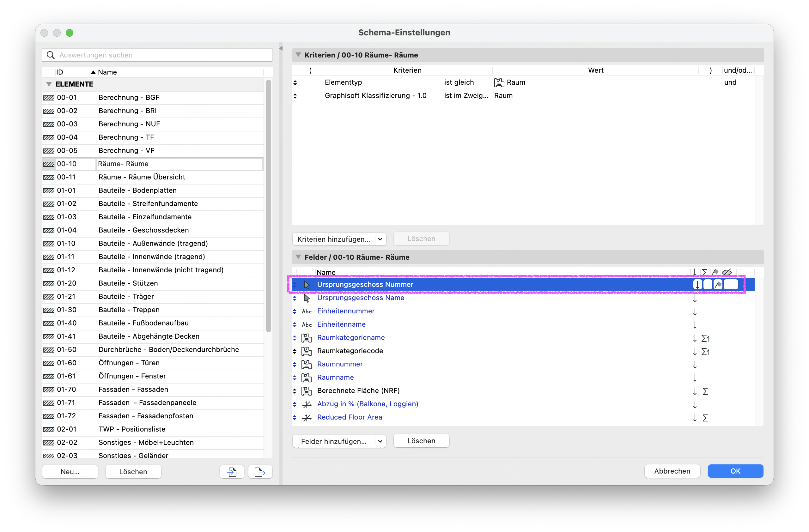
Task: Confirm with the OK button
Action: [x=735, y=471]
